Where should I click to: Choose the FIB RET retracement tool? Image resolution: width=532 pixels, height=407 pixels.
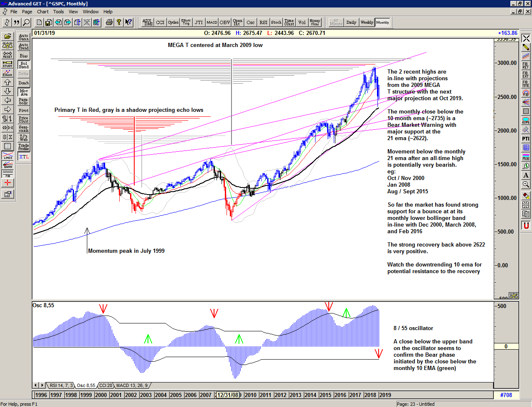pyautogui.click(x=526, y=66)
